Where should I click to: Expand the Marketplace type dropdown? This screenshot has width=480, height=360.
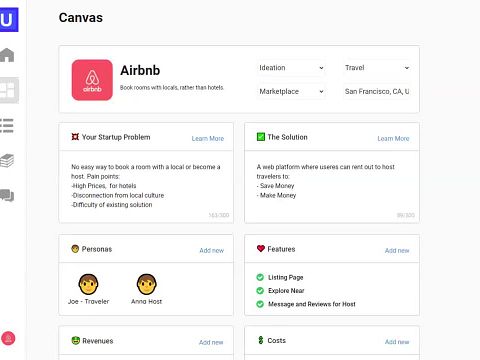pos(291,91)
